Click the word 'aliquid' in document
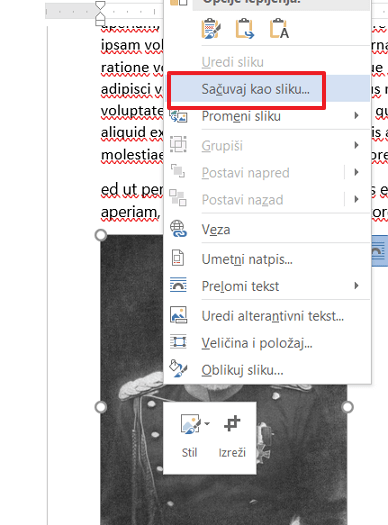The width and height of the screenshot is (388, 525). point(124,133)
